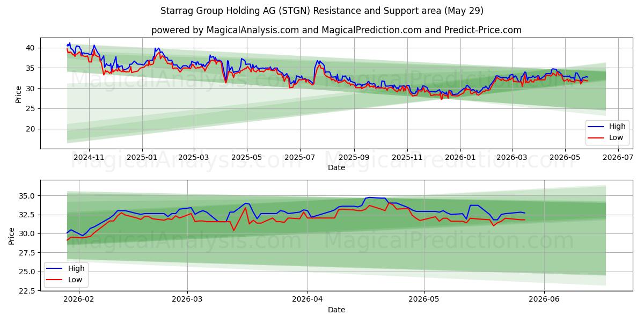Click the 'powered by MagicalAnalysis.com' subtitle

pos(336,30)
